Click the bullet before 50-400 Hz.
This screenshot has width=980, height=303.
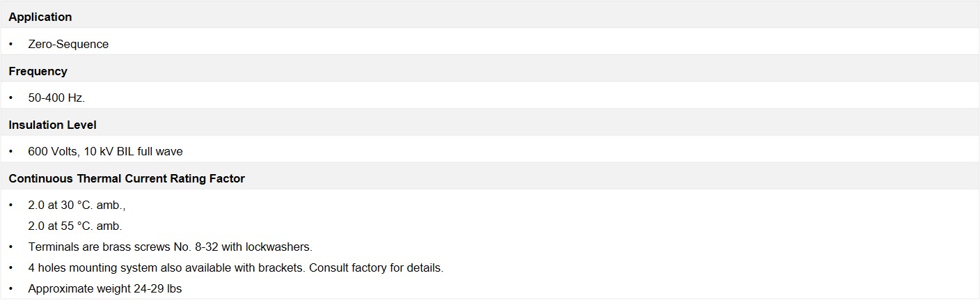(11, 98)
